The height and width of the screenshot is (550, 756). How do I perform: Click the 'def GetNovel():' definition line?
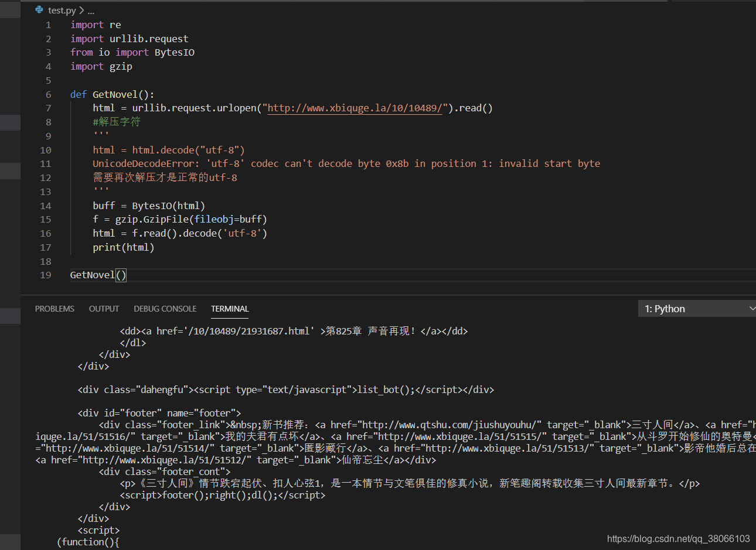pyautogui.click(x=113, y=94)
